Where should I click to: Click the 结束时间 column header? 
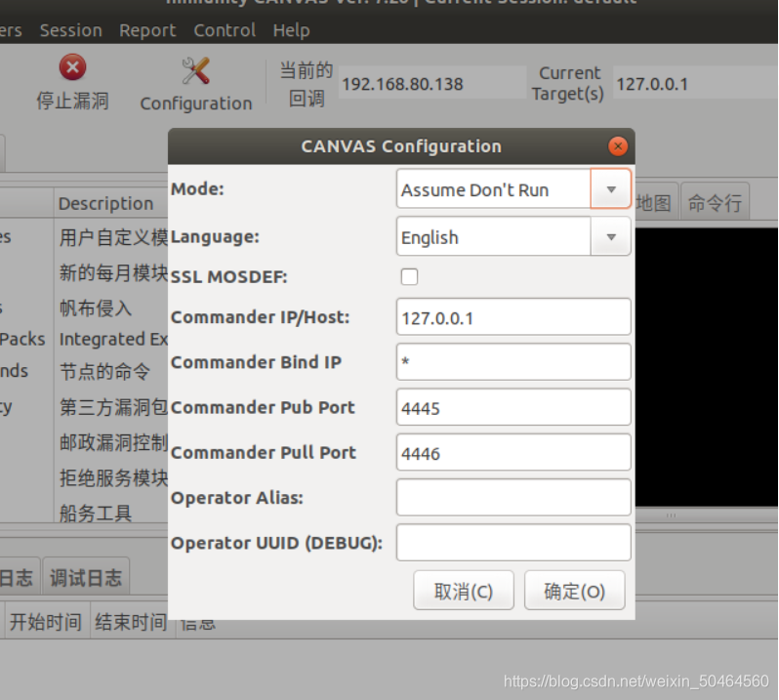pos(131,621)
